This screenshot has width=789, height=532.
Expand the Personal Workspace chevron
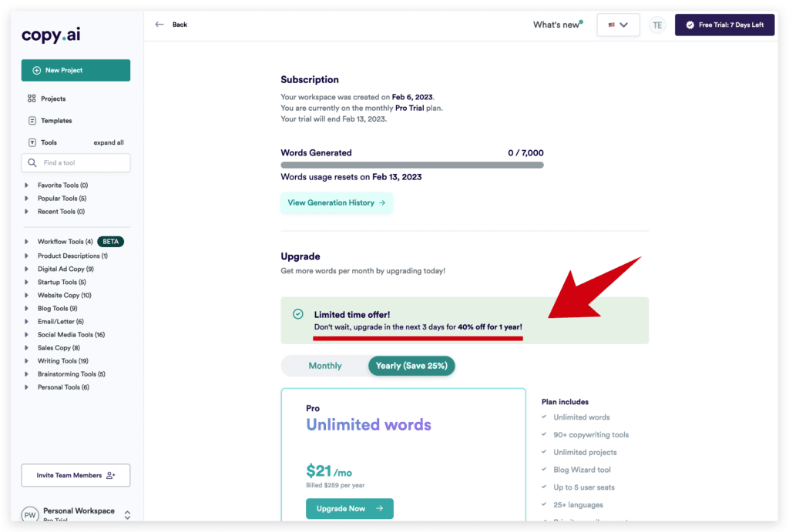click(x=128, y=514)
